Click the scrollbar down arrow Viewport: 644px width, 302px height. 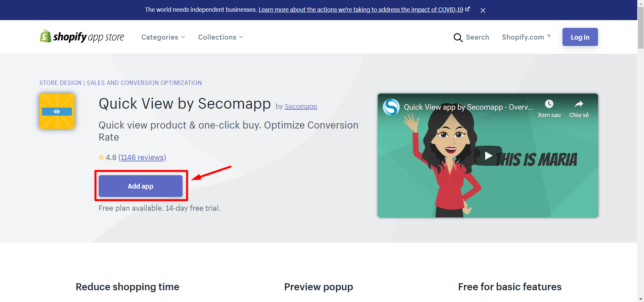pos(641,299)
